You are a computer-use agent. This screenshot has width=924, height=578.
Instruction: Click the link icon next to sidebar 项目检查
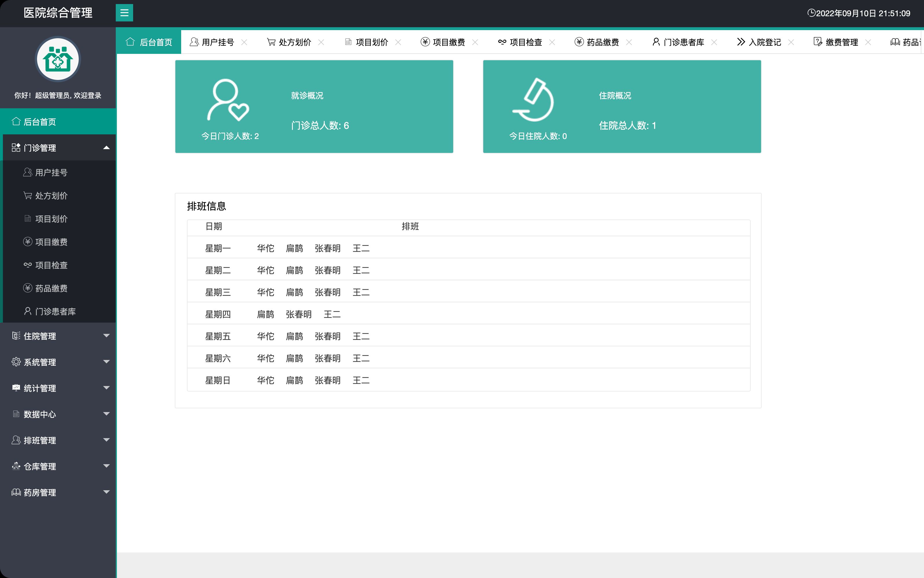tap(27, 265)
